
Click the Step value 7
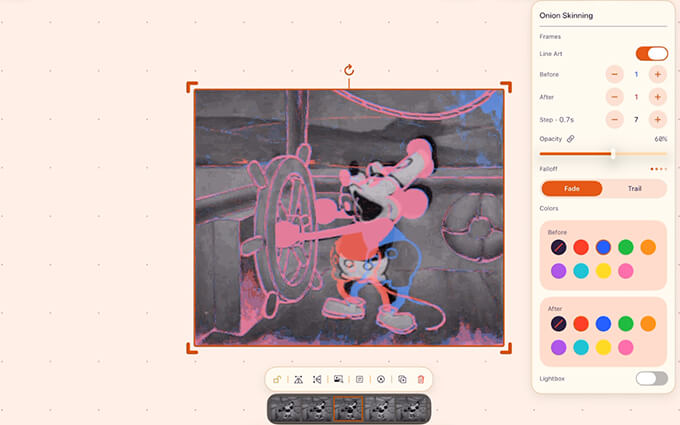click(x=636, y=119)
